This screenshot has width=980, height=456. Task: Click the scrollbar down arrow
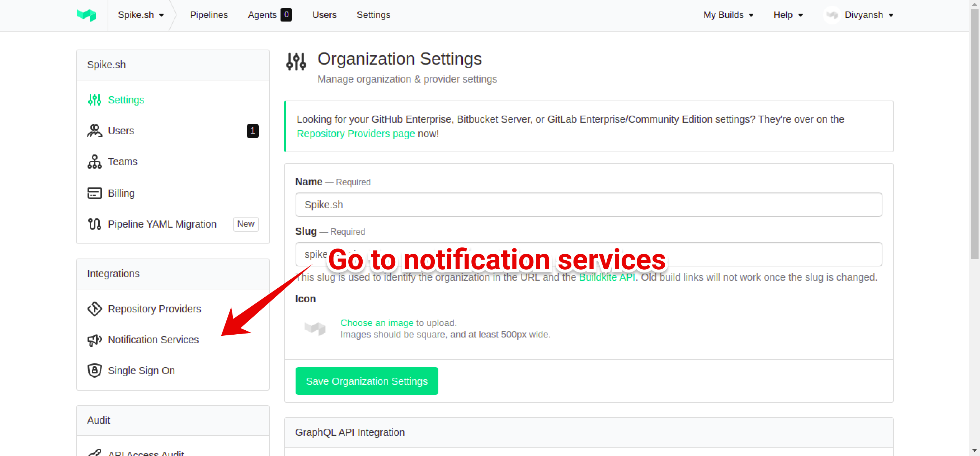[x=974, y=451]
